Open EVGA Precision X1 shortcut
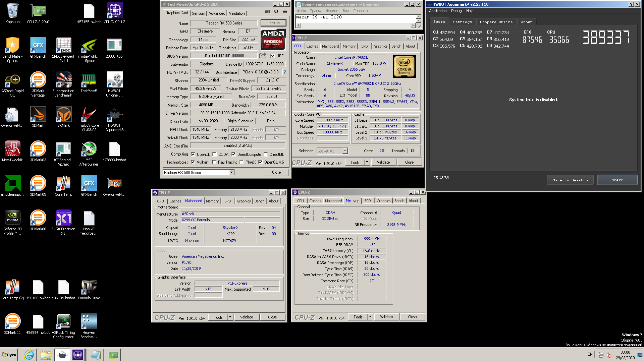This screenshot has width=644, height=362. coord(63,222)
